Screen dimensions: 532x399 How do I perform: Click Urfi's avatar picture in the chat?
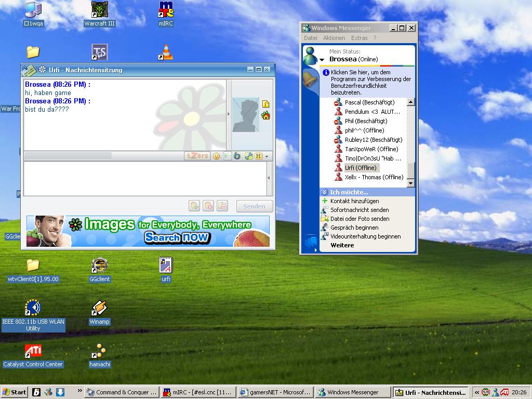tap(246, 115)
